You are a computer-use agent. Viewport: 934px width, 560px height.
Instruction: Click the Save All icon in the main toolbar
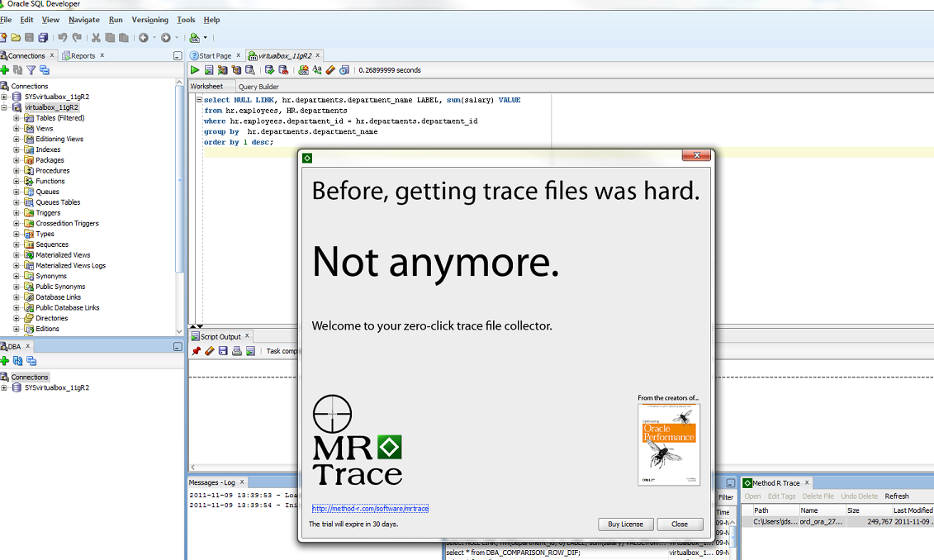(x=43, y=37)
